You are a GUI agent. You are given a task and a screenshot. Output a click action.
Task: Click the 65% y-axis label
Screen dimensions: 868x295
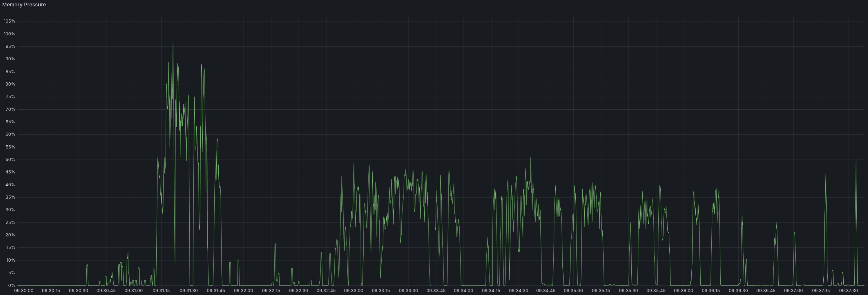10,122
